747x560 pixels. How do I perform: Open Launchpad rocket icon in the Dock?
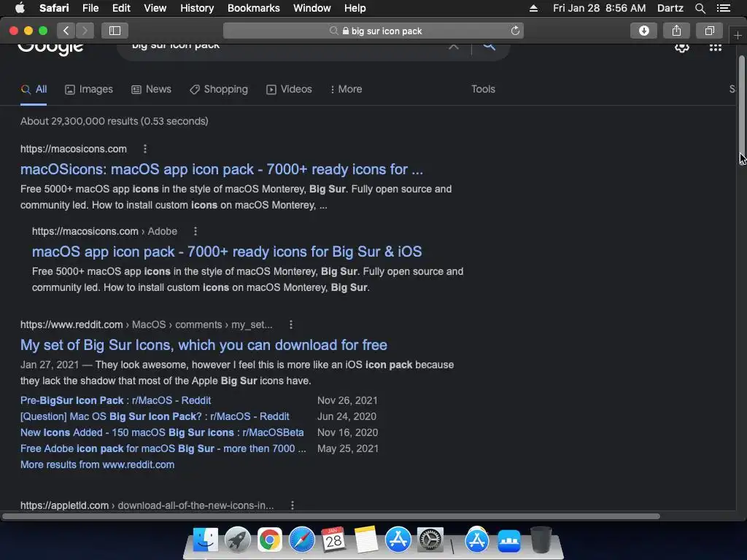coord(237,540)
